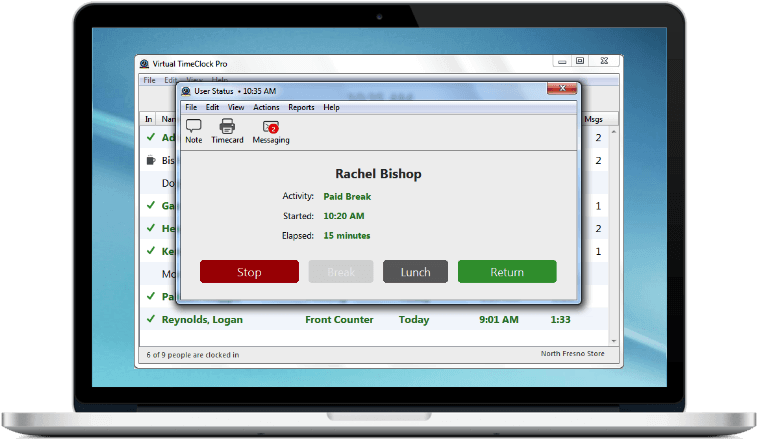Click the User Status window title icon

[185, 91]
